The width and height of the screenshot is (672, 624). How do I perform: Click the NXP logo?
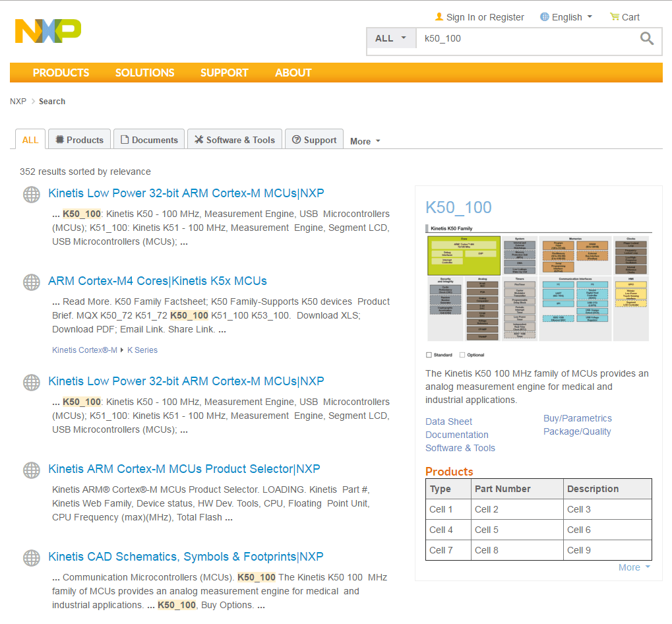click(48, 31)
